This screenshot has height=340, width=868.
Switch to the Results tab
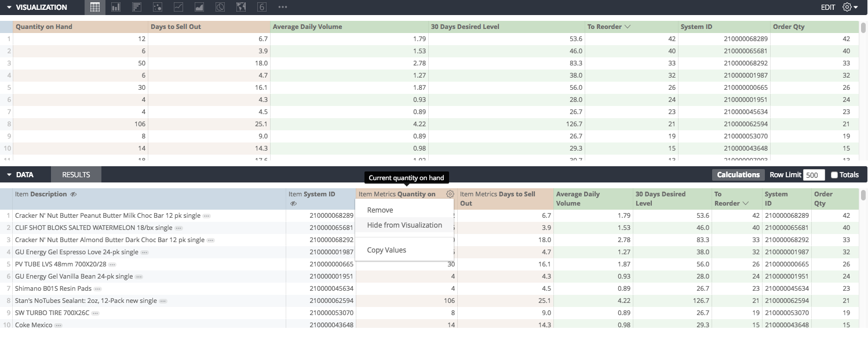(76, 175)
